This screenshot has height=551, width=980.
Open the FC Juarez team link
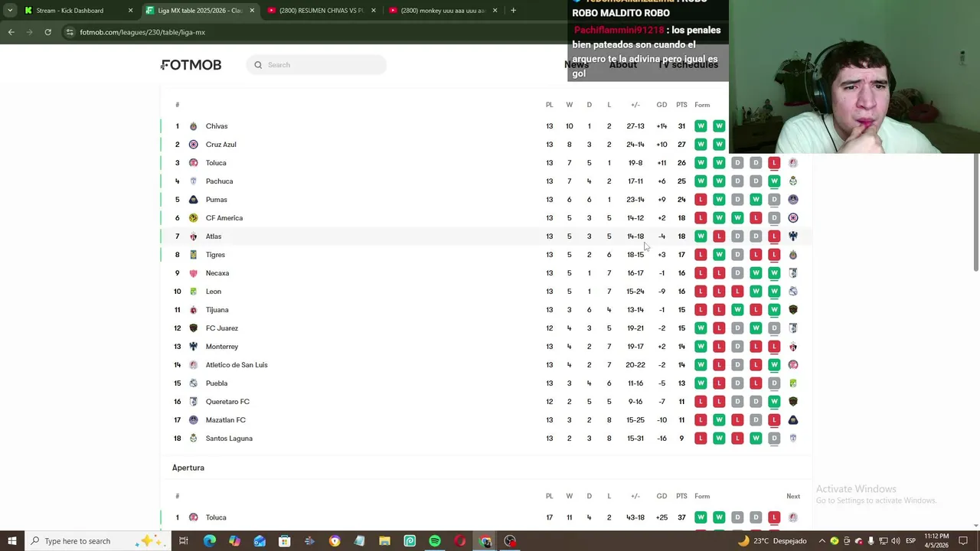222,328
